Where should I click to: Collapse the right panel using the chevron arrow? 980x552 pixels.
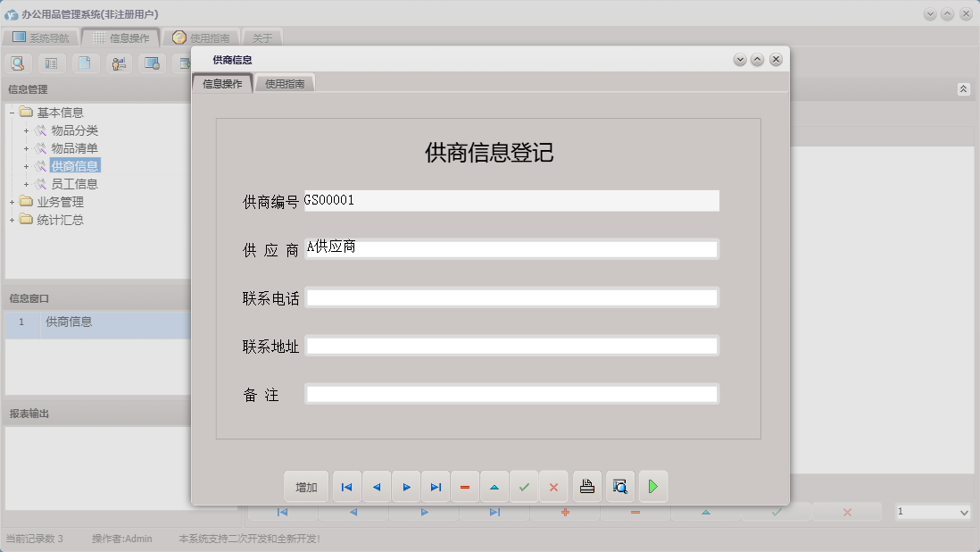962,88
